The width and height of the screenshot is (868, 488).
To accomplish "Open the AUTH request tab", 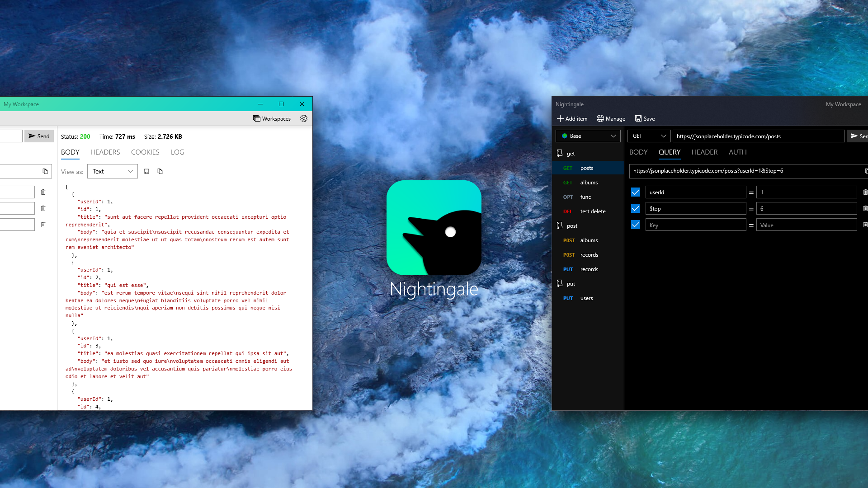I will click(x=737, y=152).
